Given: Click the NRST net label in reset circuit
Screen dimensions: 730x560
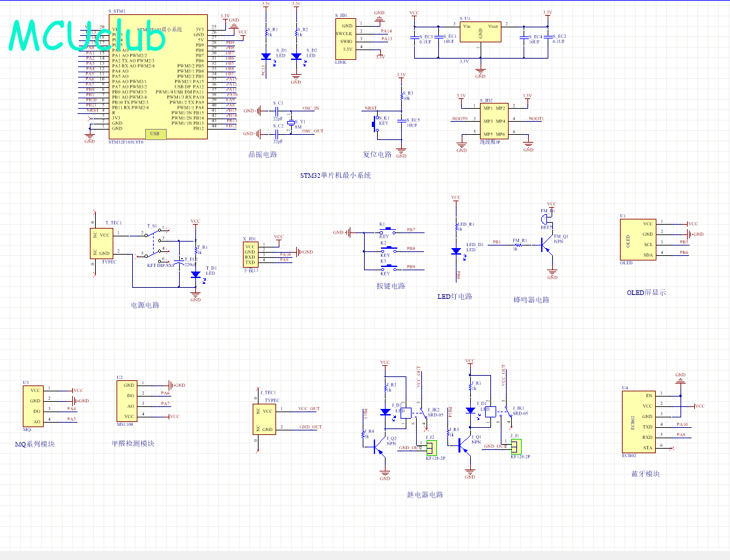Looking at the screenshot, I should [x=371, y=109].
